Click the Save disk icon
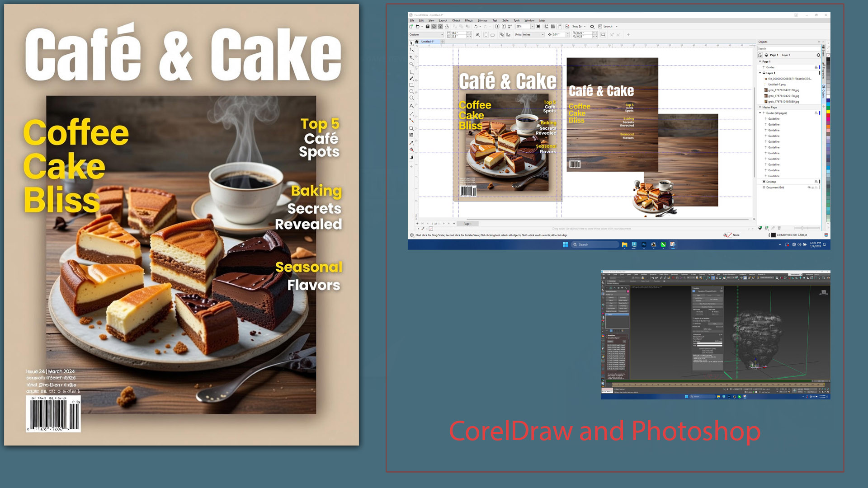The height and width of the screenshot is (488, 868). 428,27
